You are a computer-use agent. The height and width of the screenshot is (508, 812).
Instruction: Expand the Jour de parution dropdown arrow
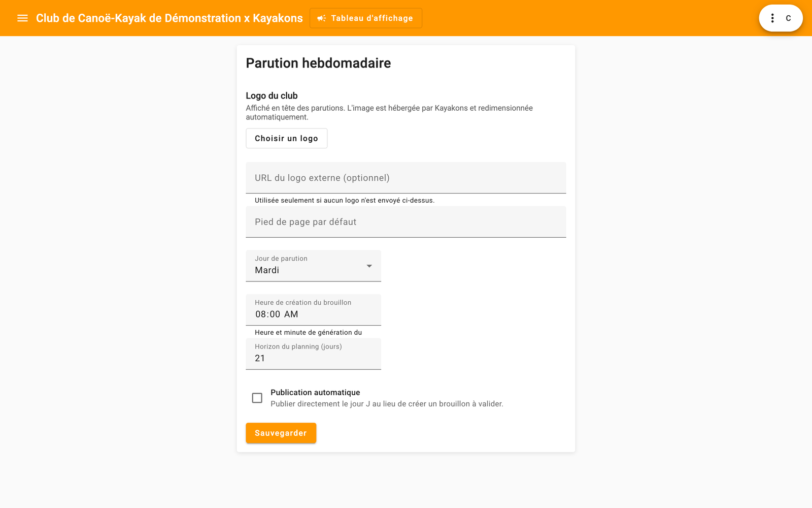(x=369, y=266)
